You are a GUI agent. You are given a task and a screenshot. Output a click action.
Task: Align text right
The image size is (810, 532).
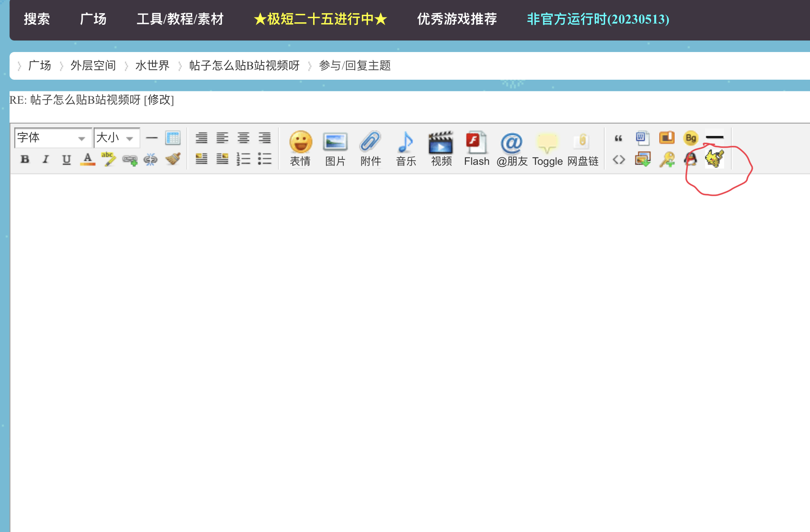click(x=264, y=138)
